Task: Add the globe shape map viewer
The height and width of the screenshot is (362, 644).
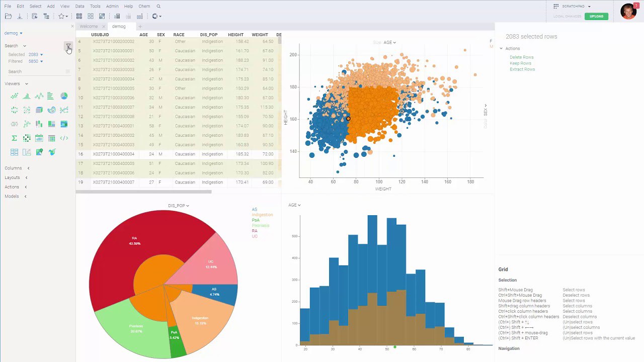Action: [51, 152]
